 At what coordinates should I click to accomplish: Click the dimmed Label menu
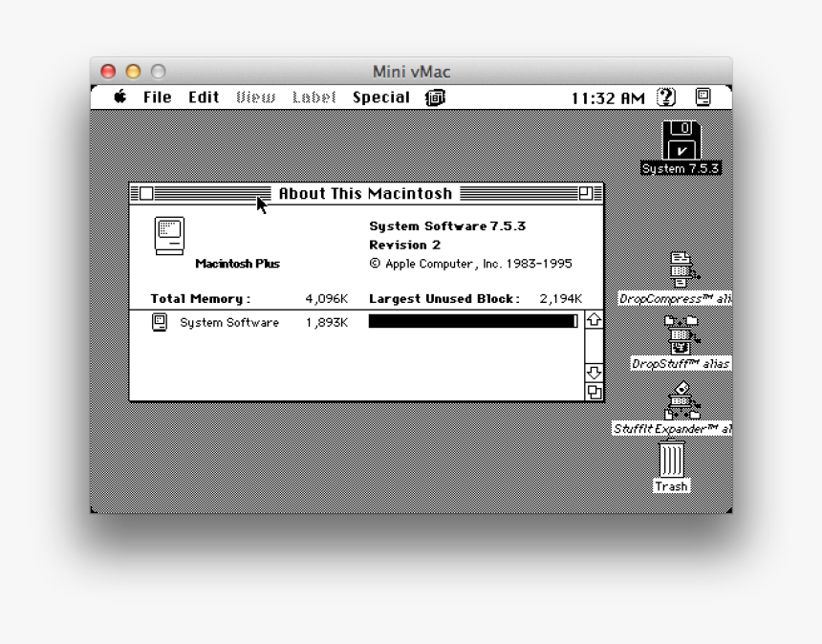tap(314, 97)
